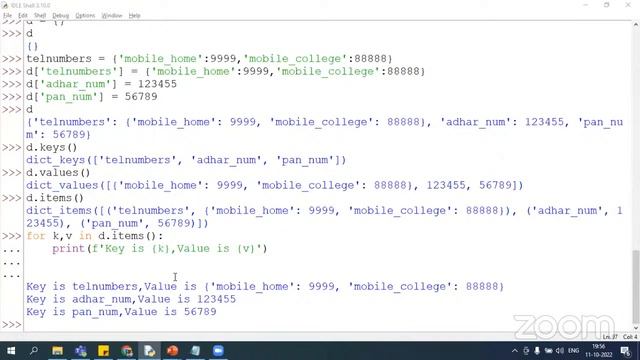This screenshot has width=640, height=360.
Task: Open the Window menu
Action: pyautogui.click(x=111, y=16)
